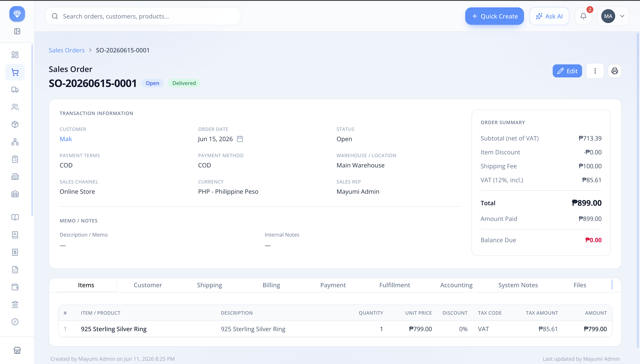The width and height of the screenshot is (640, 364).
Task: Focus the search orders, customers, products field
Action: pos(143,16)
